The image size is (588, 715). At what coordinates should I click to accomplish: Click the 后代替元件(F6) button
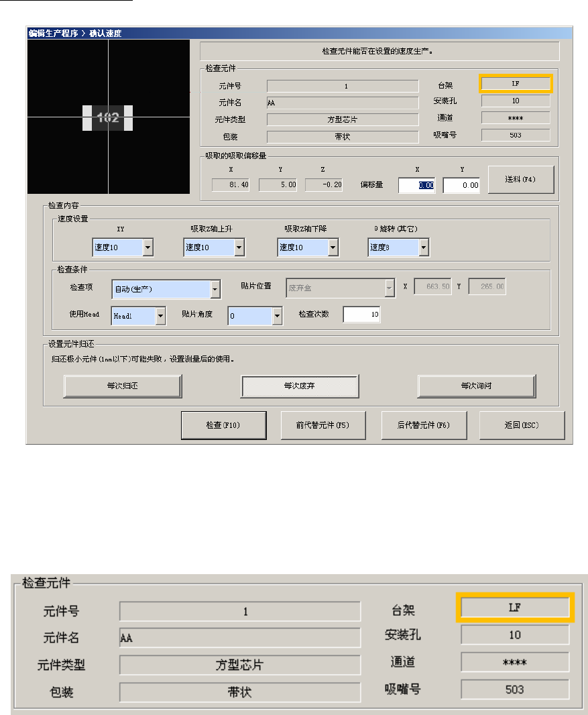(424, 425)
